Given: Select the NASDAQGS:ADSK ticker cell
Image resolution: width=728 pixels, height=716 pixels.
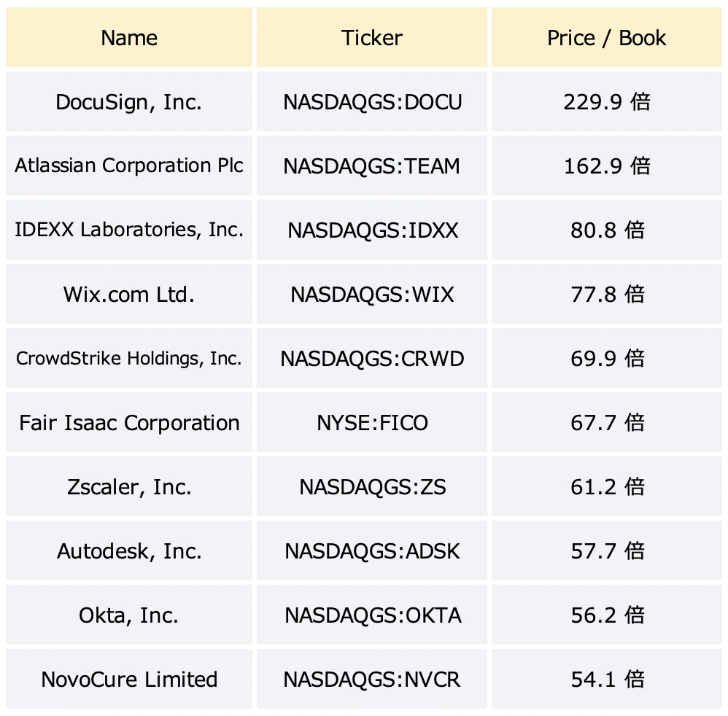Looking at the screenshot, I should (372, 551).
